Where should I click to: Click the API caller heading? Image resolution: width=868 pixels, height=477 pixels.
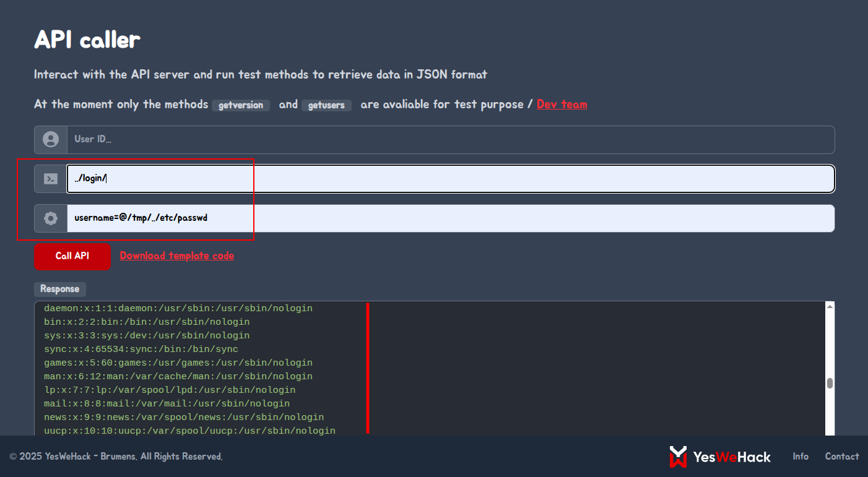[x=87, y=40]
